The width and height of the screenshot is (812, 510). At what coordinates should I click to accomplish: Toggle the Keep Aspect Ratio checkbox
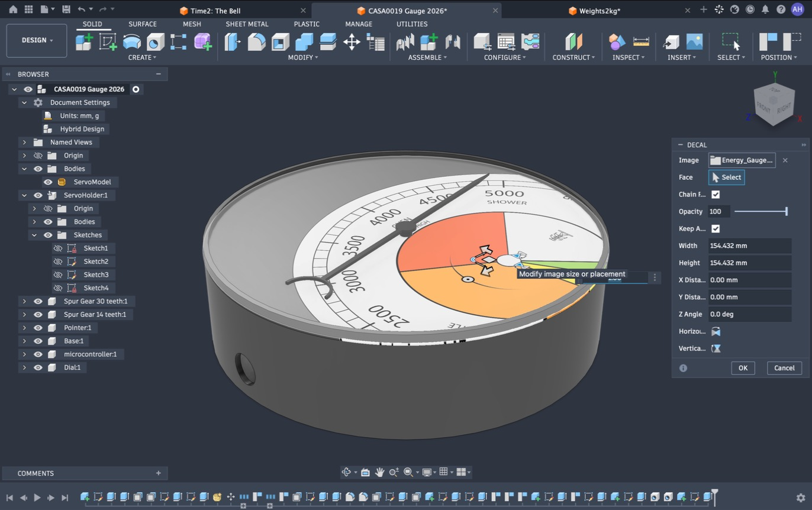click(716, 228)
